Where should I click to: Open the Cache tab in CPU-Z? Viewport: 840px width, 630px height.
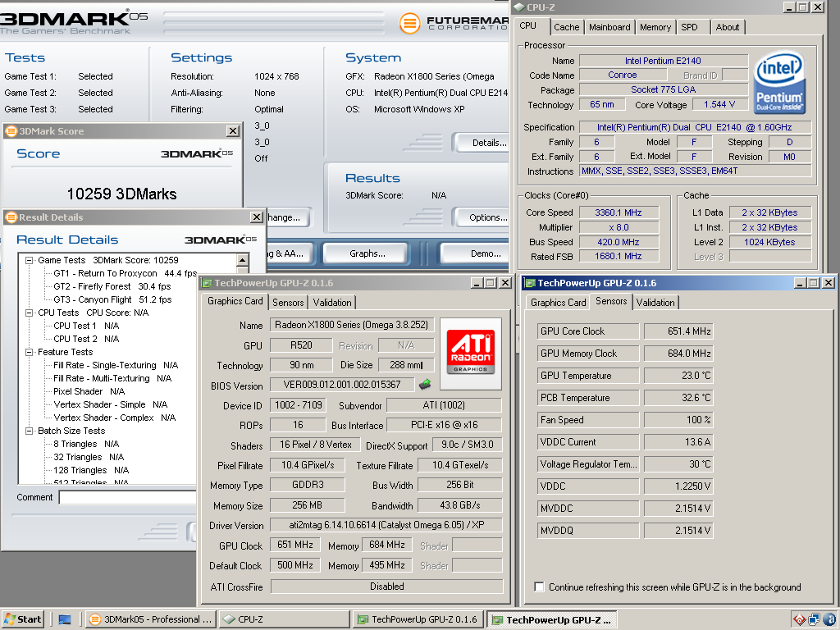coord(566,27)
